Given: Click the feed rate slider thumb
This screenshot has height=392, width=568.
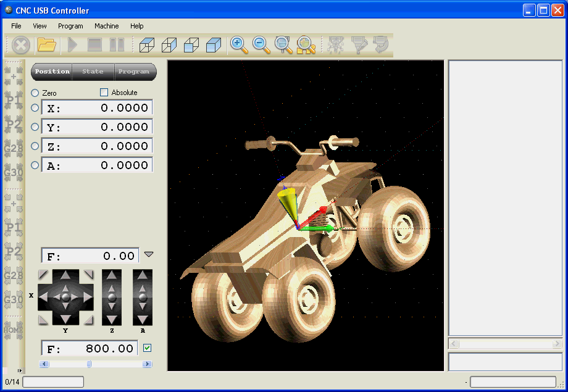Looking at the screenshot, I should tap(89, 364).
